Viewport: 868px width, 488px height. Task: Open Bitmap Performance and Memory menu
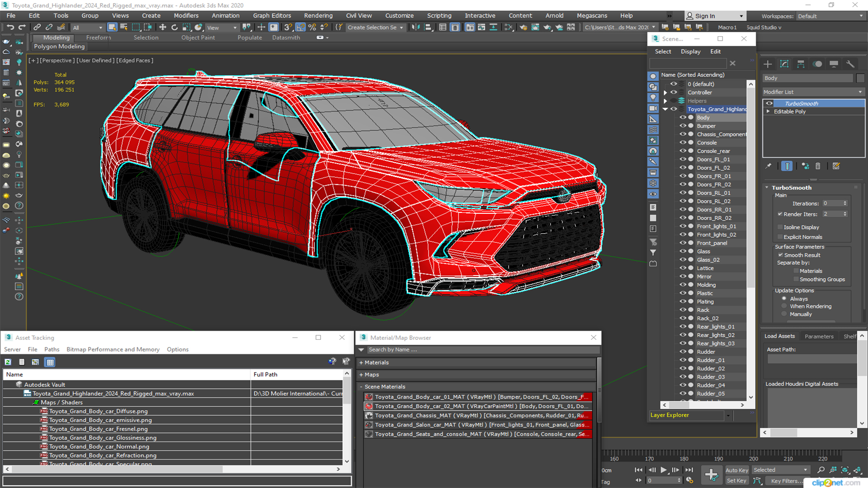point(113,349)
